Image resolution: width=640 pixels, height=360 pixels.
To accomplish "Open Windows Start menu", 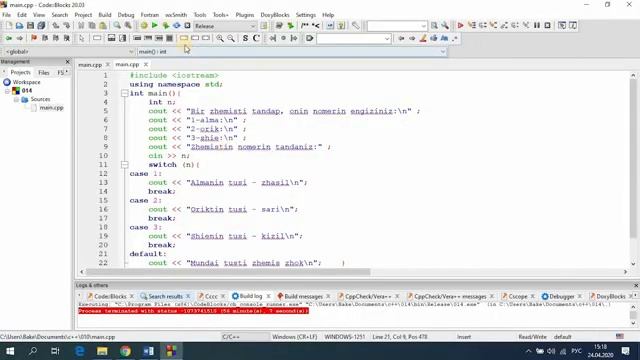I will coord(10,351).
